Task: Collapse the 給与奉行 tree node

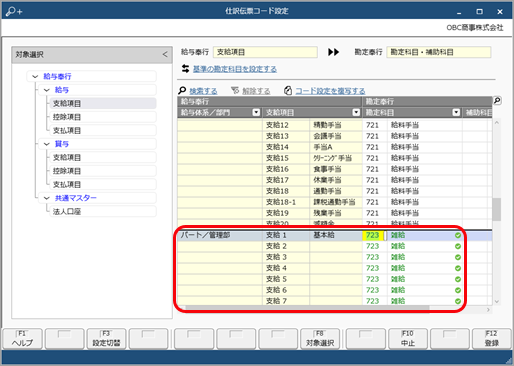Action: point(35,76)
